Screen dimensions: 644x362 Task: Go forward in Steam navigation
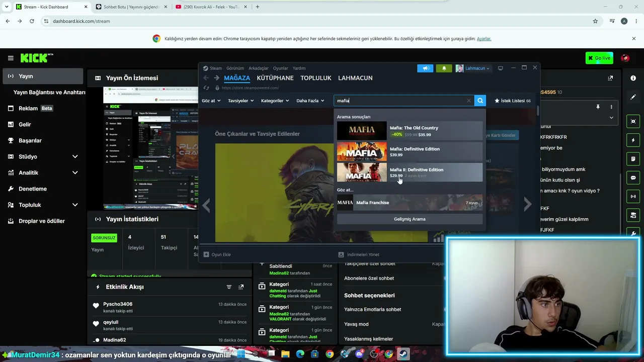tap(216, 78)
